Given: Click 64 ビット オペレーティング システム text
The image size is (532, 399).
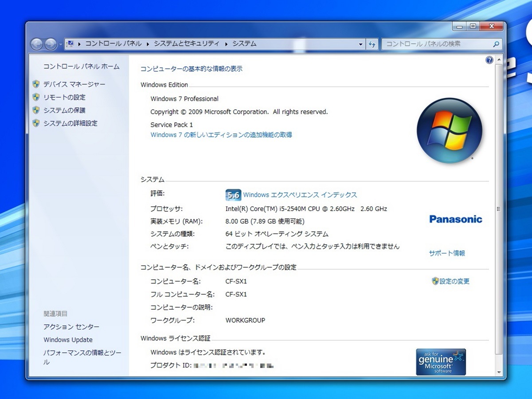Looking at the screenshot, I should coord(277,234).
